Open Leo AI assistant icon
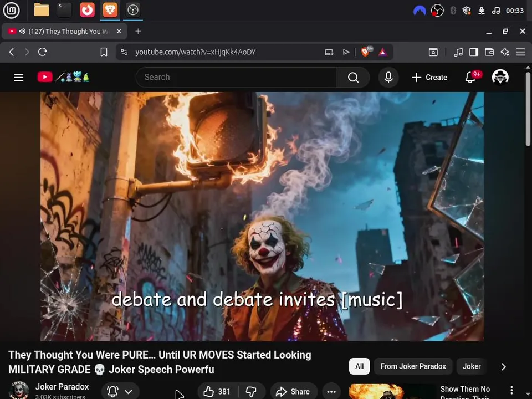The height and width of the screenshot is (399, 532). point(505,52)
